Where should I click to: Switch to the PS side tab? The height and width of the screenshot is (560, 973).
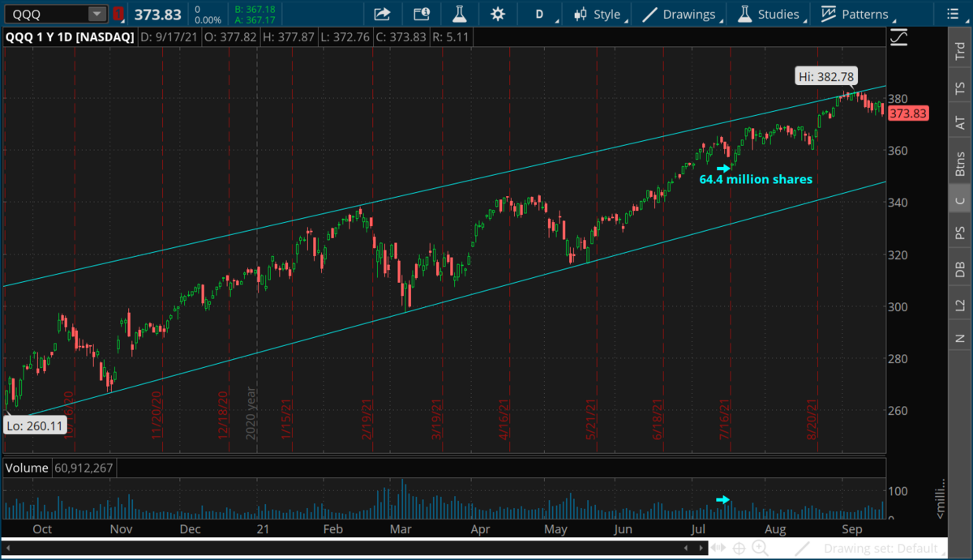pos(960,233)
